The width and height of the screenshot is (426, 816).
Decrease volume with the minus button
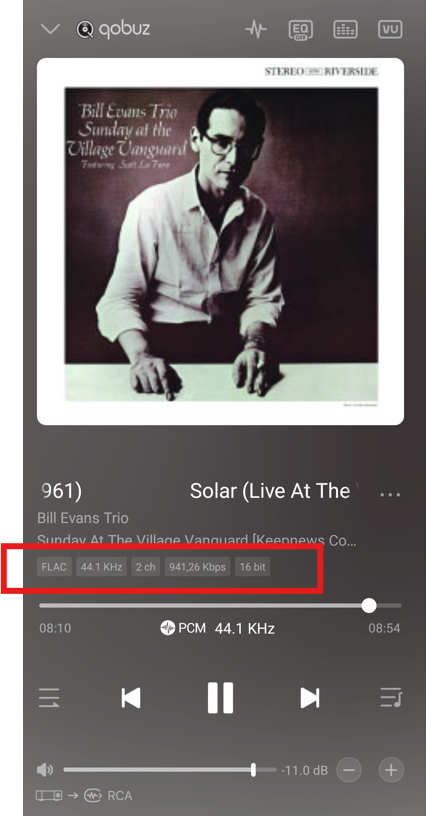348,770
